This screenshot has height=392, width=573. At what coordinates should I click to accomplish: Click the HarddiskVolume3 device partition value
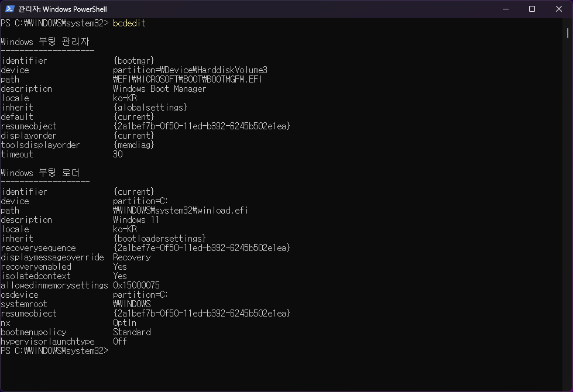point(190,70)
